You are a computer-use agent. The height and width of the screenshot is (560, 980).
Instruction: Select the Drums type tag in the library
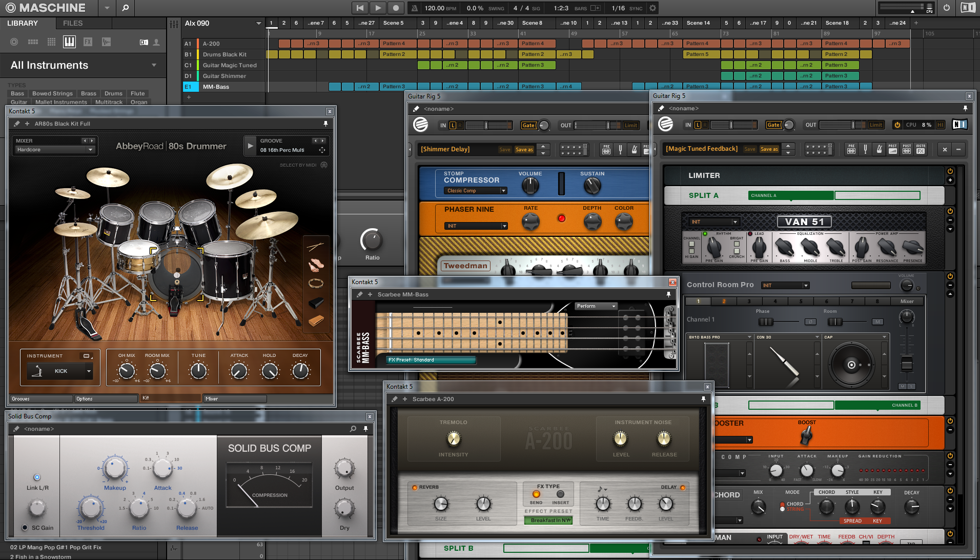coord(113,93)
